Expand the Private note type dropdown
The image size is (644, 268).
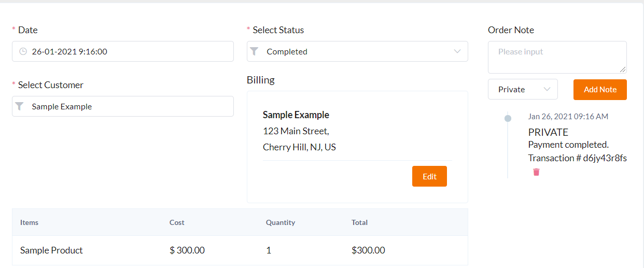(x=523, y=89)
